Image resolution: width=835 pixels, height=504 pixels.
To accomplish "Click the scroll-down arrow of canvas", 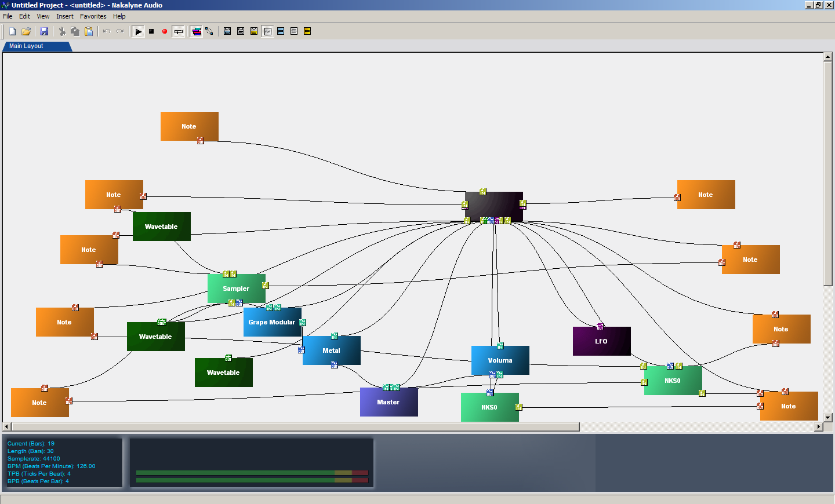I will [x=828, y=417].
